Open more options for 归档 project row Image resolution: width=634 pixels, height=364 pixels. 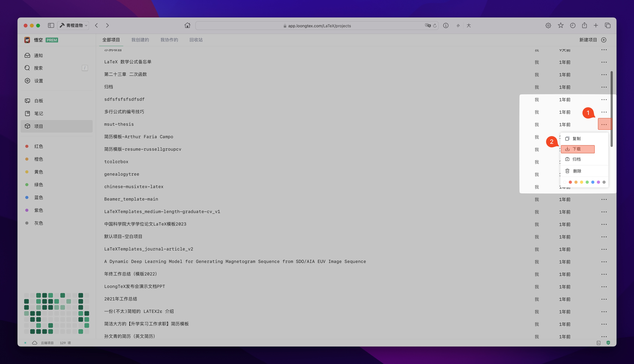pos(604,87)
